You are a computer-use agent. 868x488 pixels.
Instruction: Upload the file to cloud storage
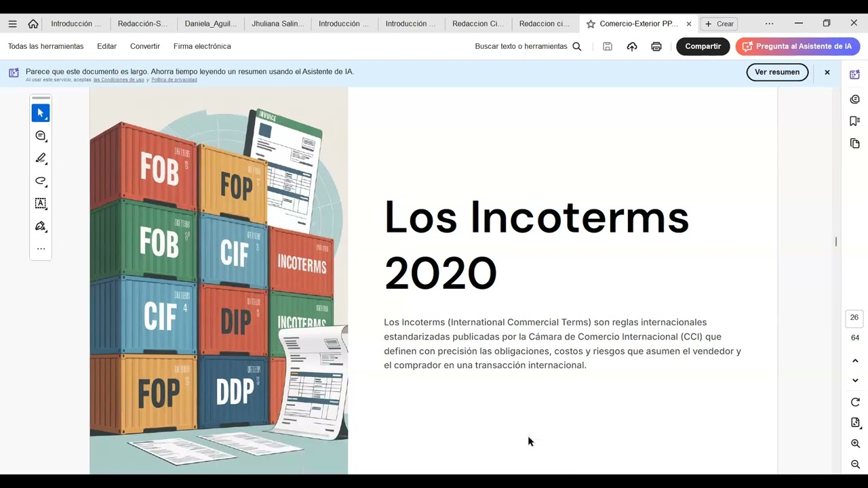(632, 47)
